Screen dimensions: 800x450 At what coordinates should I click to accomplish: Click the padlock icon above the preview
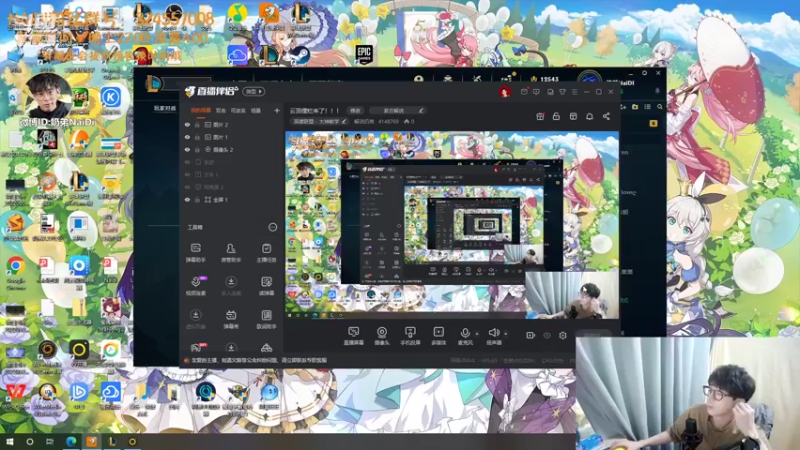(556, 116)
